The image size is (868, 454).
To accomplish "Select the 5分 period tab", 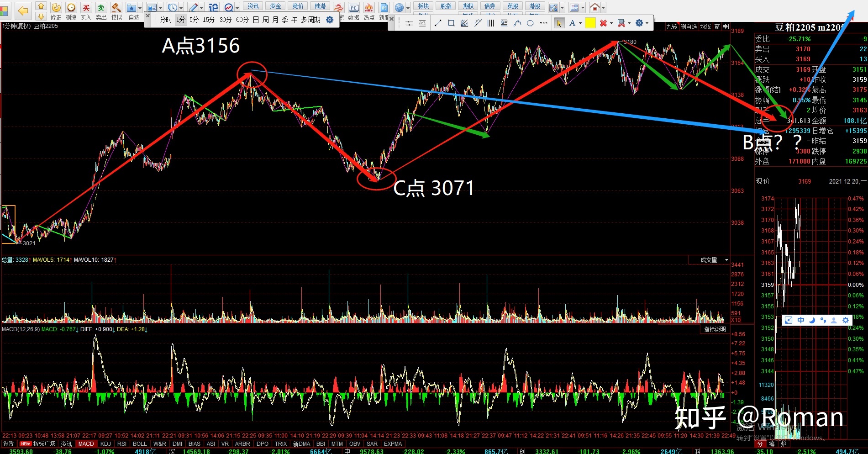I will tap(194, 20).
